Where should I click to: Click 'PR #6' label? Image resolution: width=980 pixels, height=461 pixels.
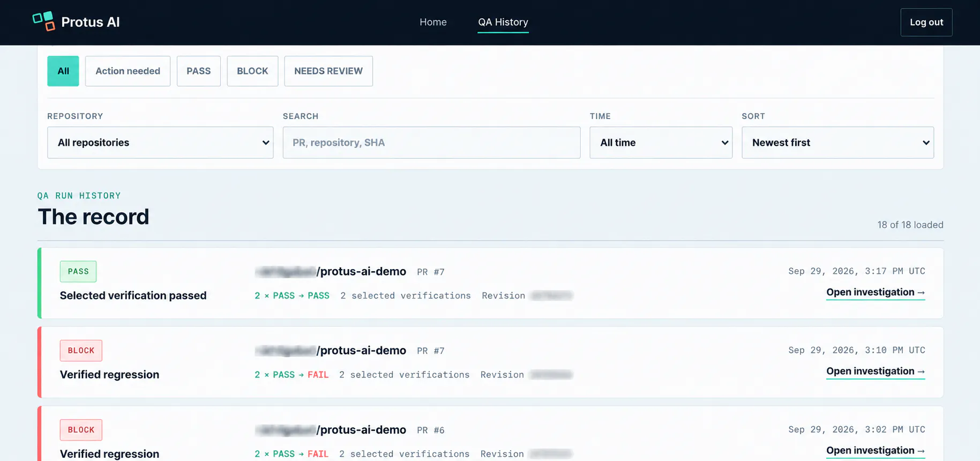[431, 430]
